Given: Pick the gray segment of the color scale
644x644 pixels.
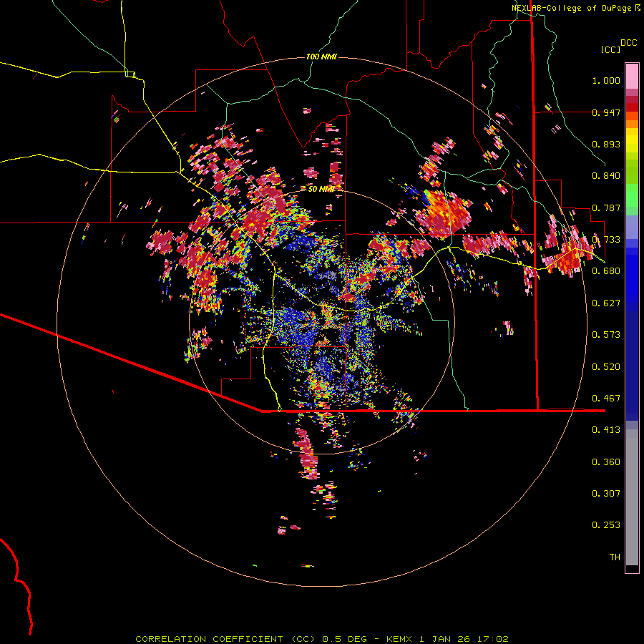Looking at the screenshot, I should click(632, 497).
